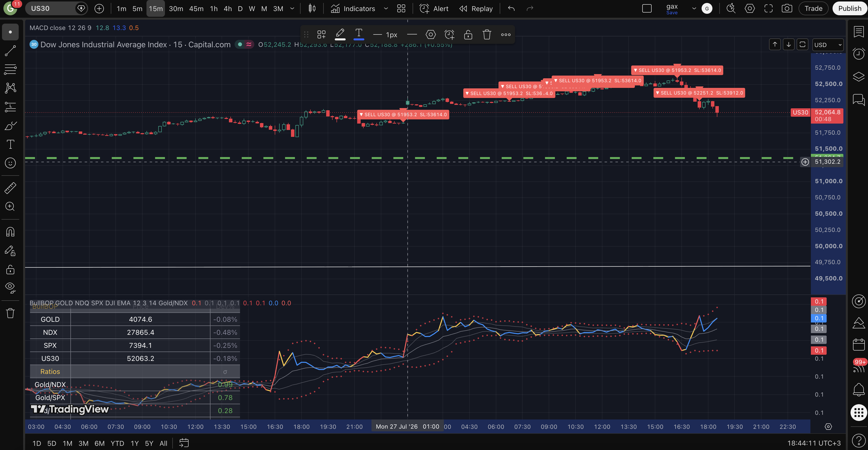Hide all drawings with eye icon
The height and width of the screenshot is (450, 868).
[10, 288]
